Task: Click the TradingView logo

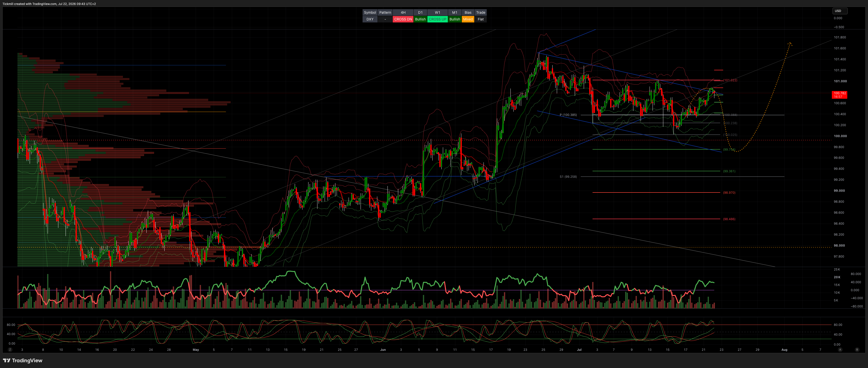Action: 23,361
